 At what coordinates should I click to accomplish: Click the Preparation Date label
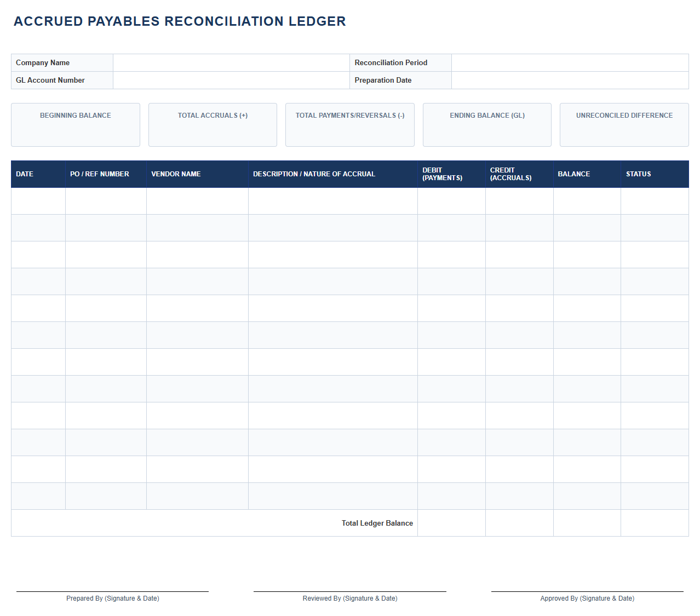coord(383,80)
